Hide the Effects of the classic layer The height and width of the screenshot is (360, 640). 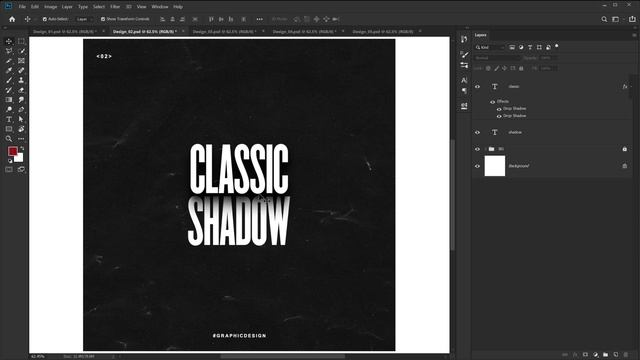click(x=493, y=102)
